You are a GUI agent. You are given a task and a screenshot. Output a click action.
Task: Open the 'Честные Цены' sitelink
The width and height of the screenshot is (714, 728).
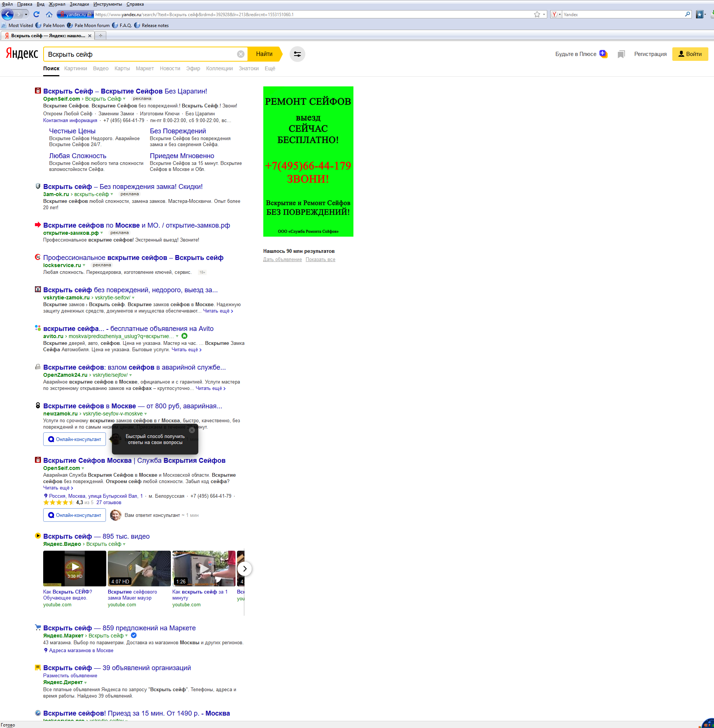[72, 131]
